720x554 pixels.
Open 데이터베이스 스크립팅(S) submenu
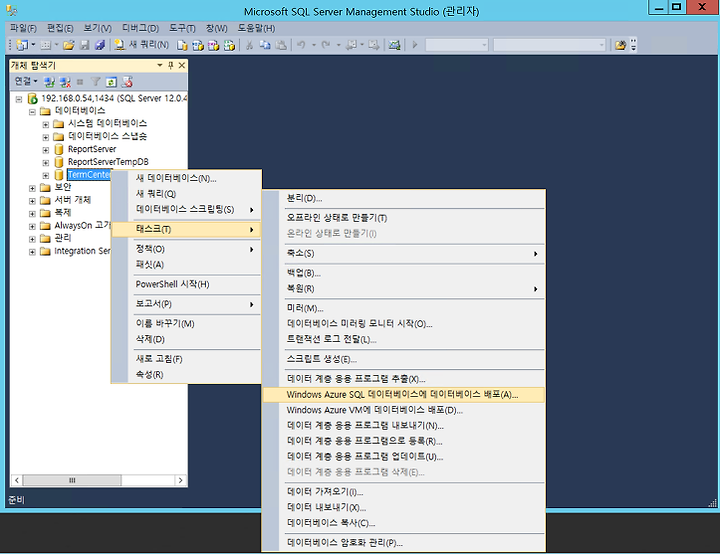click(x=186, y=209)
